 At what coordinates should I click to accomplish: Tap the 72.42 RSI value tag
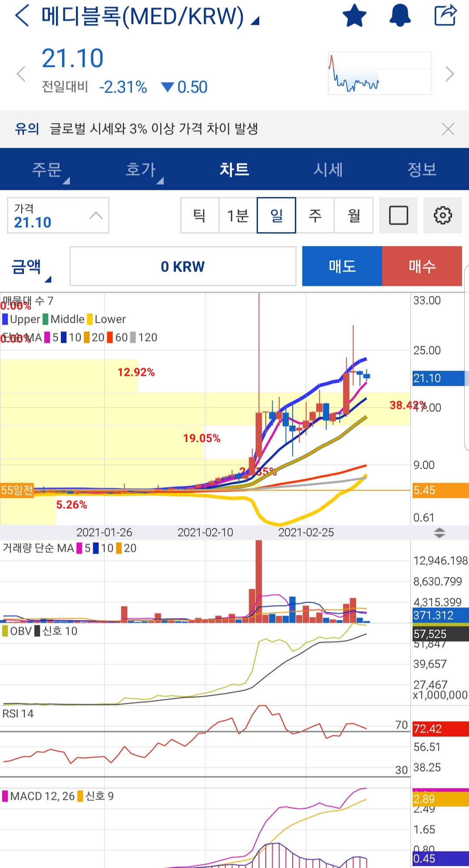[440, 729]
